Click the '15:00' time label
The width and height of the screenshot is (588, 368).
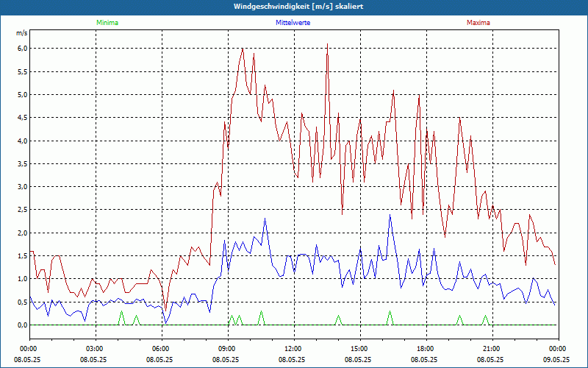(360, 349)
